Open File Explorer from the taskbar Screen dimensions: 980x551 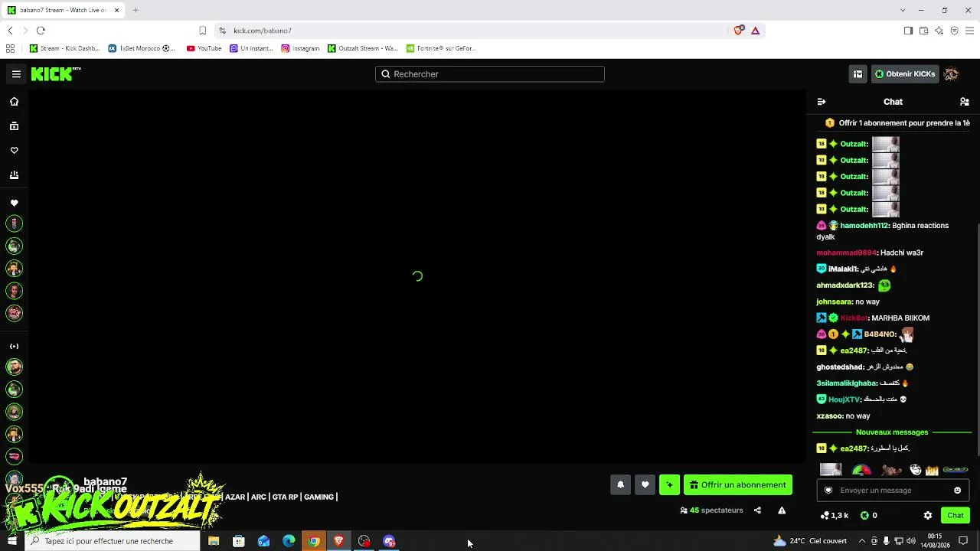214,541
